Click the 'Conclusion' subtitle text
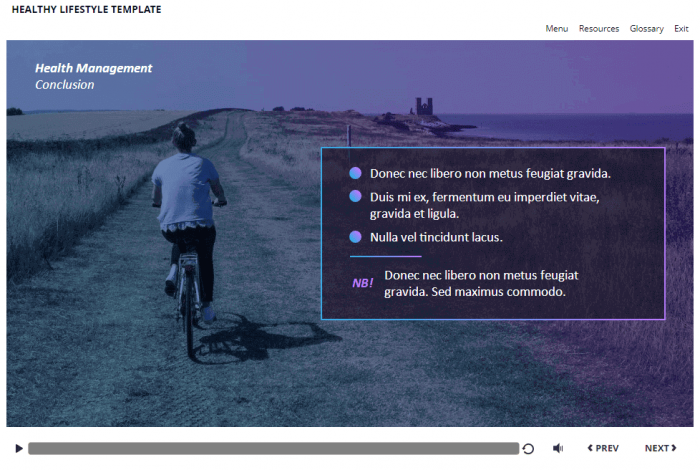 coord(64,85)
